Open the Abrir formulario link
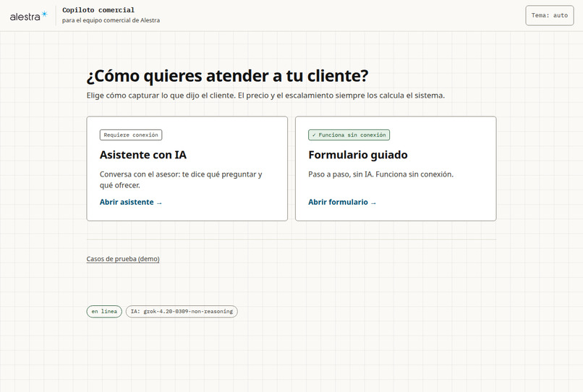583x392 pixels. 342,202
